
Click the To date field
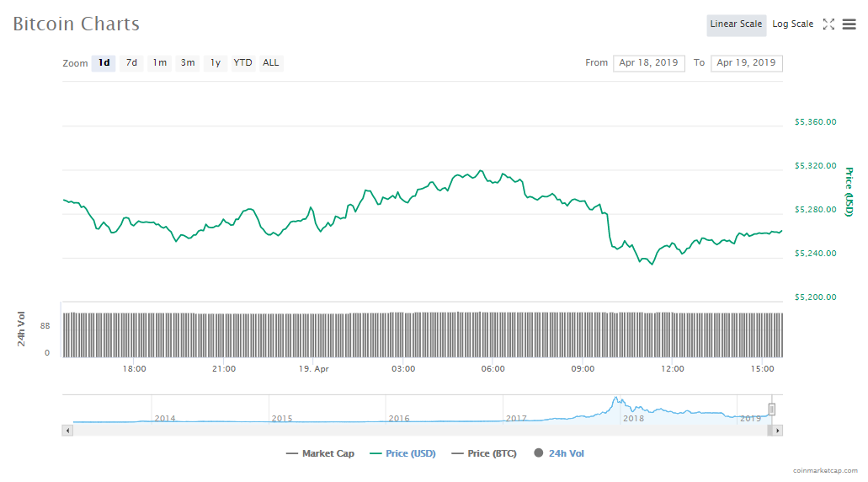point(746,63)
